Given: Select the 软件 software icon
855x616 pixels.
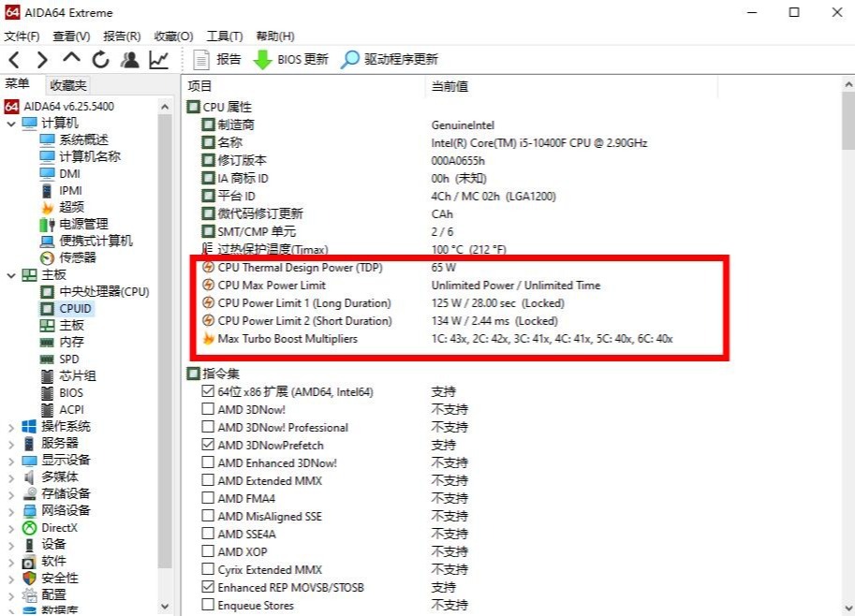Looking at the screenshot, I should tap(29, 562).
